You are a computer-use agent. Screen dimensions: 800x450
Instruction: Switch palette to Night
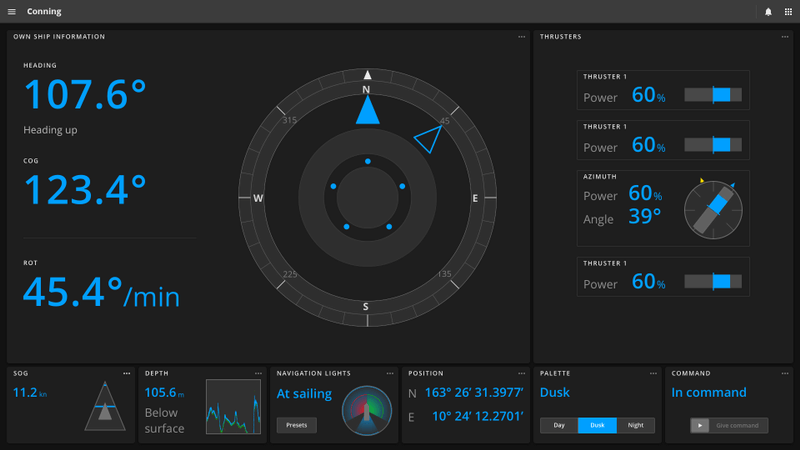636,425
